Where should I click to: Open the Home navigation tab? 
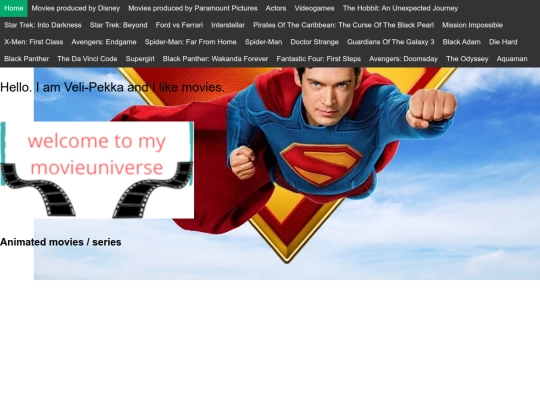13,8
